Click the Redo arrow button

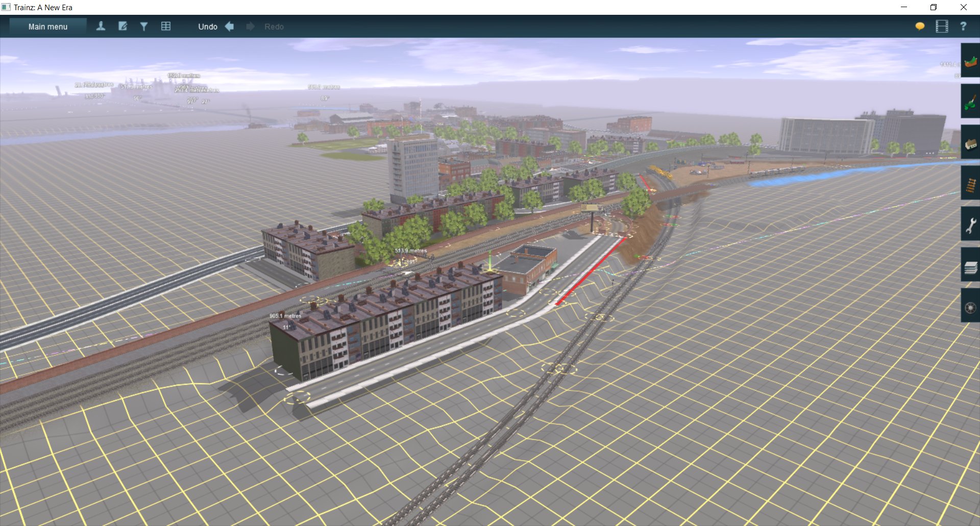click(250, 27)
